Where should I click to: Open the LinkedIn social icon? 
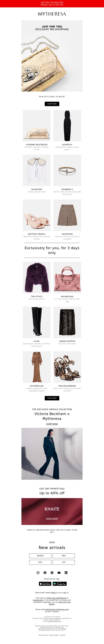click(66, 572)
